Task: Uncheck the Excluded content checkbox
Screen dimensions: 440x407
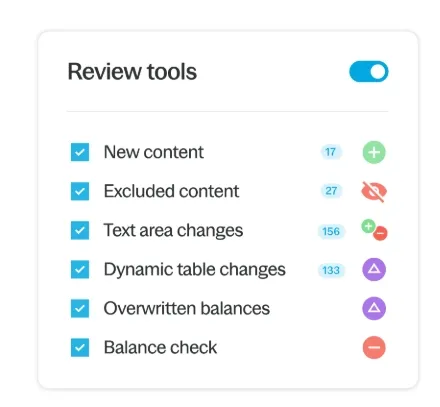Action: [x=80, y=191]
